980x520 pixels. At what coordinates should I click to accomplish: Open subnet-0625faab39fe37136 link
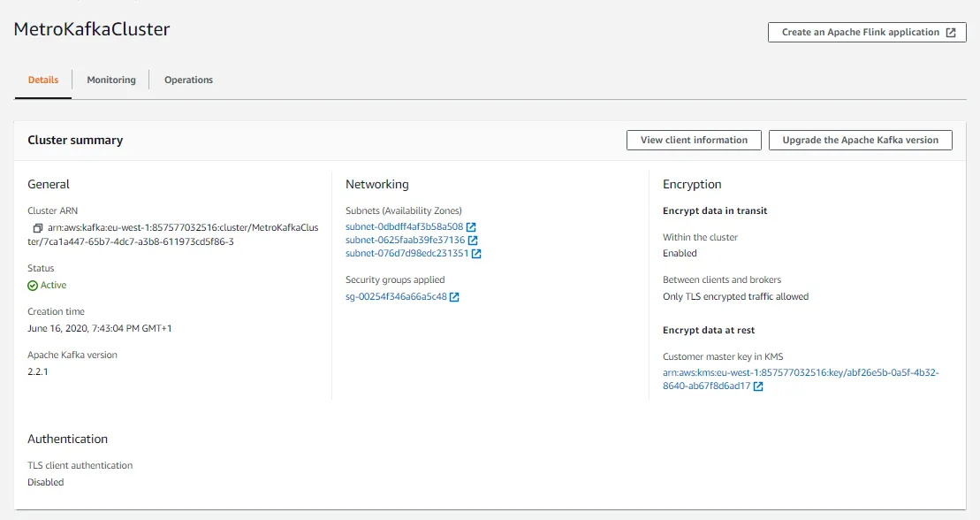click(x=405, y=240)
